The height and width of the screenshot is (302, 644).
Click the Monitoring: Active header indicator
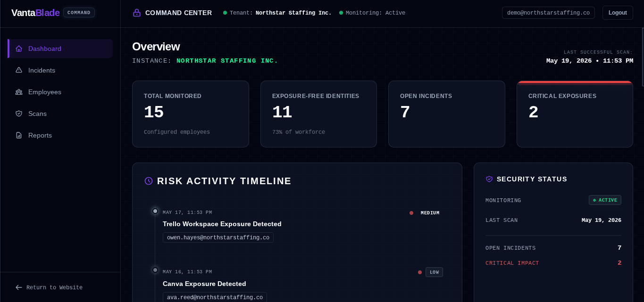pyautogui.click(x=372, y=13)
